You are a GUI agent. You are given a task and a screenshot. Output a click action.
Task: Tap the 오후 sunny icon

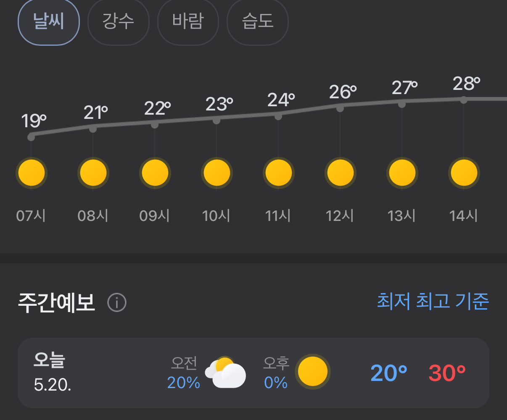pyautogui.click(x=312, y=372)
